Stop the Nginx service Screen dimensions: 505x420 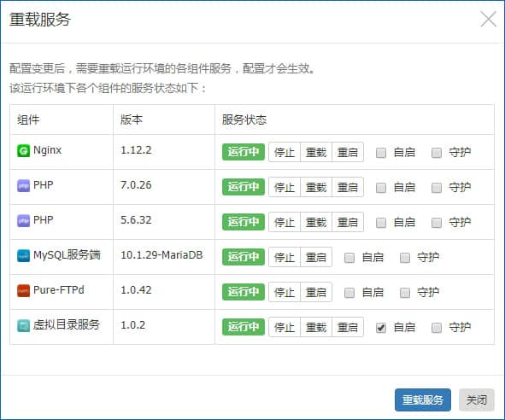(x=285, y=152)
